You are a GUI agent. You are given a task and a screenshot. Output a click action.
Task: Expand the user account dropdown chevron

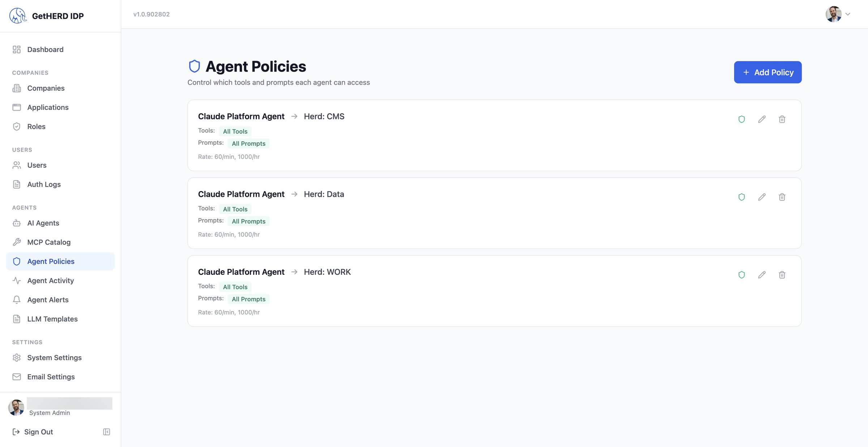[x=848, y=14]
